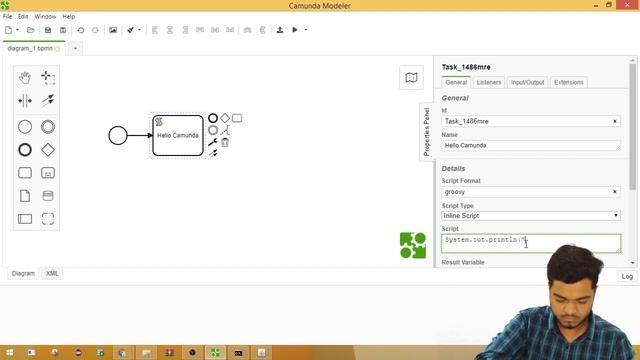Create an expanded subprocess from palette

point(48,173)
